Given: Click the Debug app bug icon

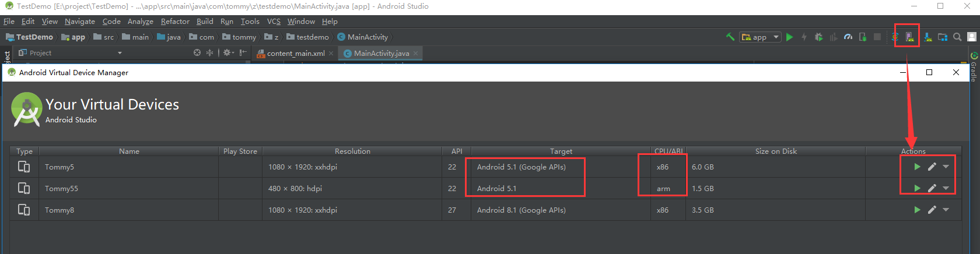Looking at the screenshot, I should click(818, 37).
